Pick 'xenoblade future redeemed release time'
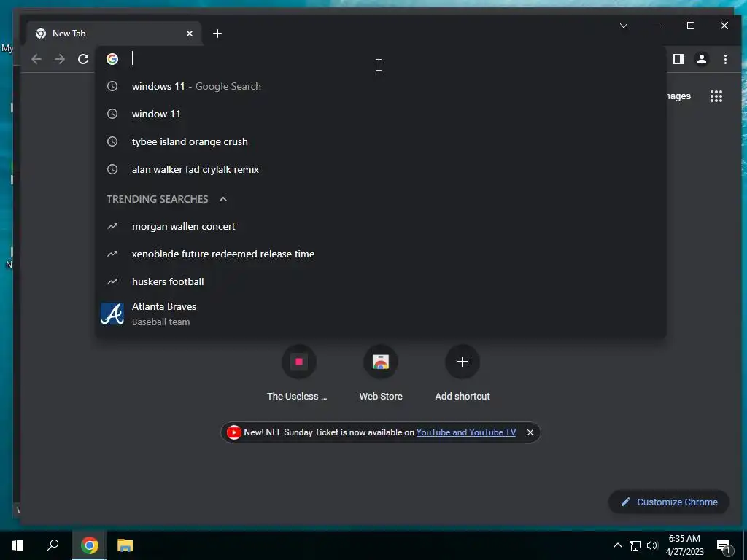 click(381, 254)
